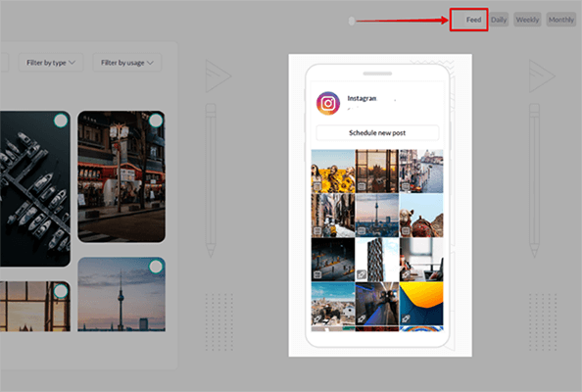
Task: Click the small round toggle left of Feed
Action: point(352,22)
